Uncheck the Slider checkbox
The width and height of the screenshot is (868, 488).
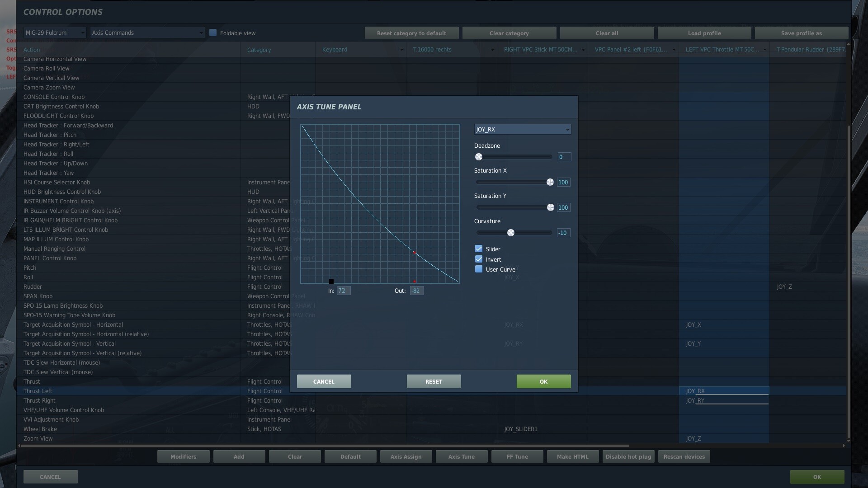tap(479, 249)
